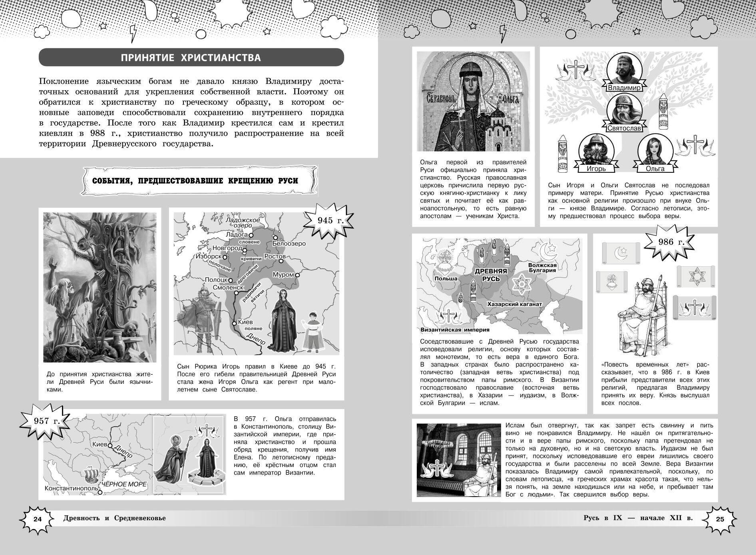756x555 pixels.
Task: Click the Владимир portrait in the family tree
Action: 624,69
